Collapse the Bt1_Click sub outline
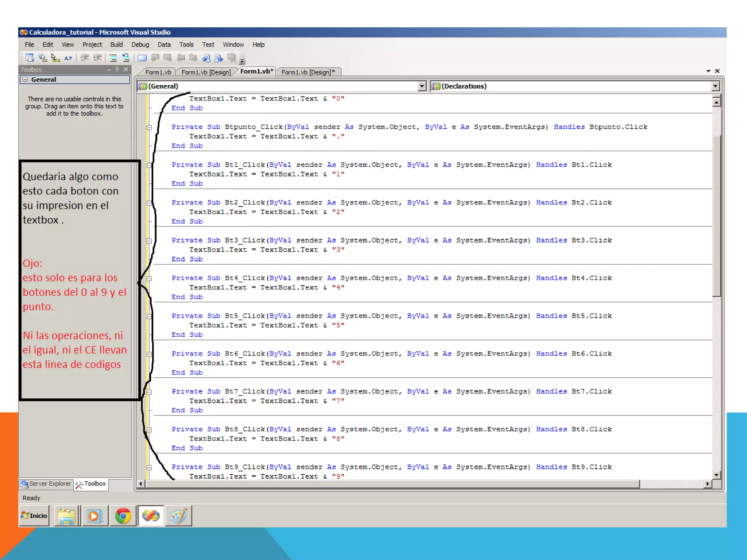The width and height of the screenshot is (747, 560). pos(149,165)
